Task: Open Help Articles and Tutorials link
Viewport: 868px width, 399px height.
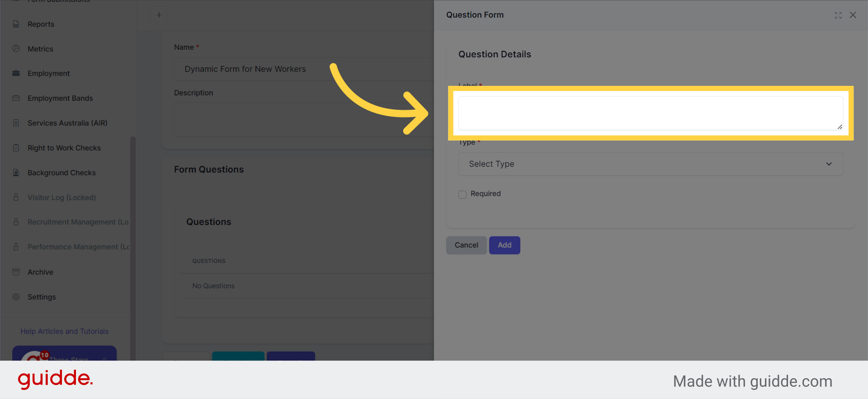Action: click(64, 331)
